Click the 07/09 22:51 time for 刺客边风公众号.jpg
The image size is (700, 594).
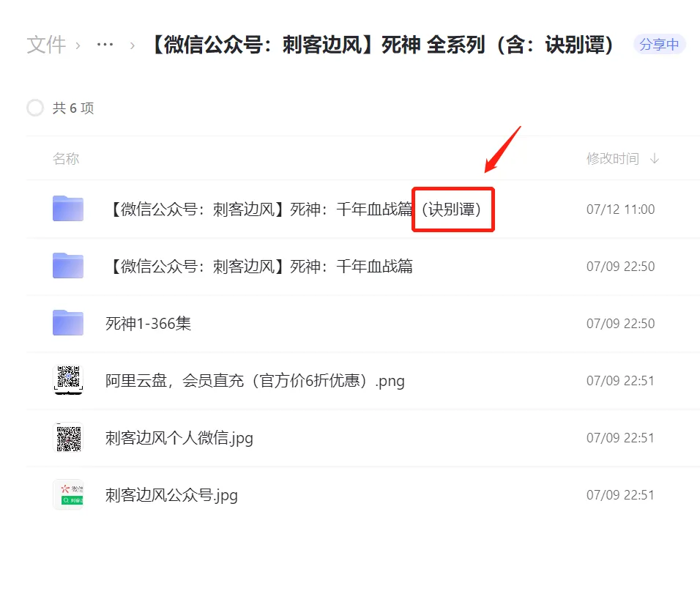coord(620,495)
